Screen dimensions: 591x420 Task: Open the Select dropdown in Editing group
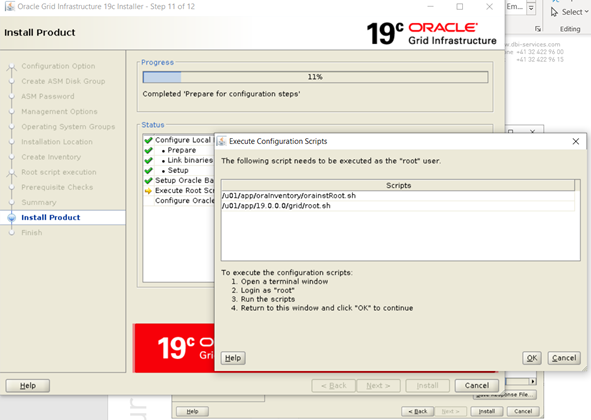point(570,12)
